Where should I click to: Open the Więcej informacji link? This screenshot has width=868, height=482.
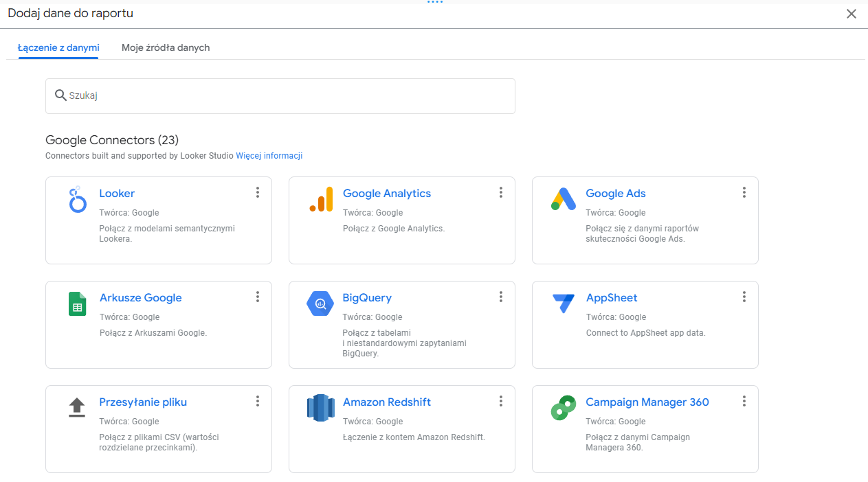point(269,156)
